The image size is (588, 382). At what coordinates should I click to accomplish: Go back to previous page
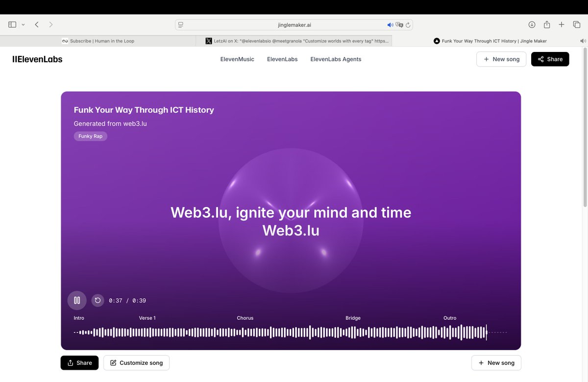tap(37, 24)
